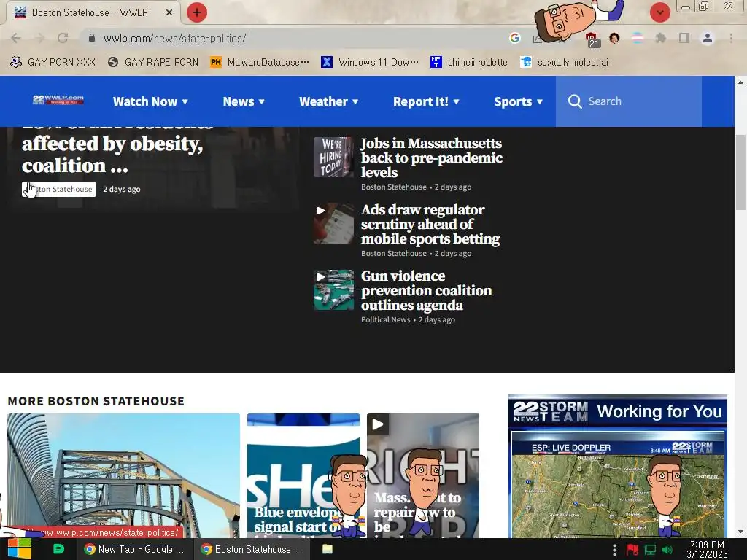Screen dimensions: 747x560
Task: Click the 22 WWLP.com logo
Action: tap(58, 100)
